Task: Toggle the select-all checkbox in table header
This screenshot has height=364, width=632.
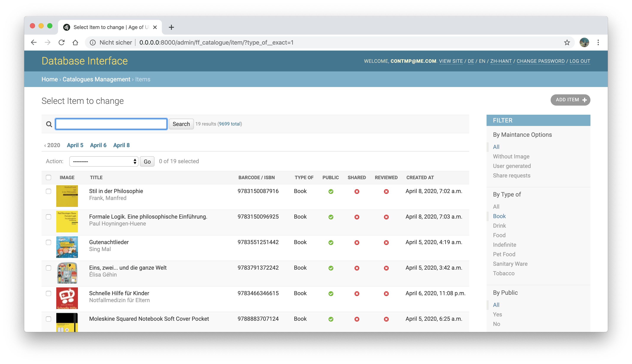Action: coord(48,177)
